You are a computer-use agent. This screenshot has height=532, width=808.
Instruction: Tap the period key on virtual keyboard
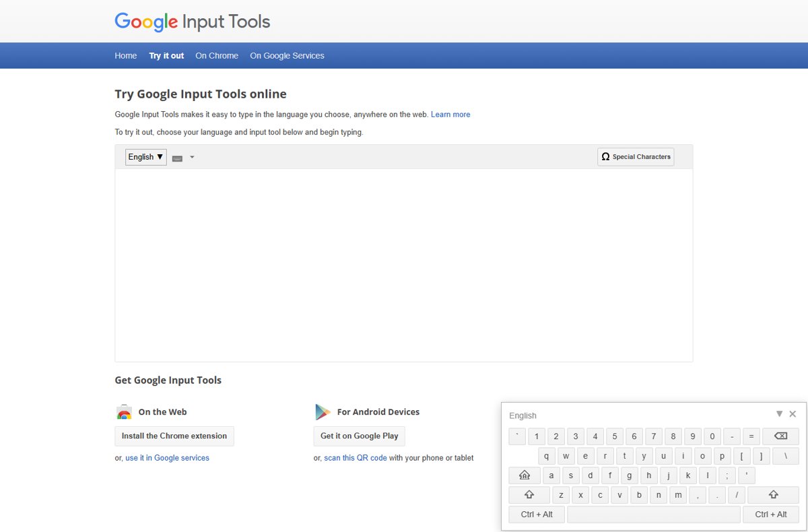[717, 495]
